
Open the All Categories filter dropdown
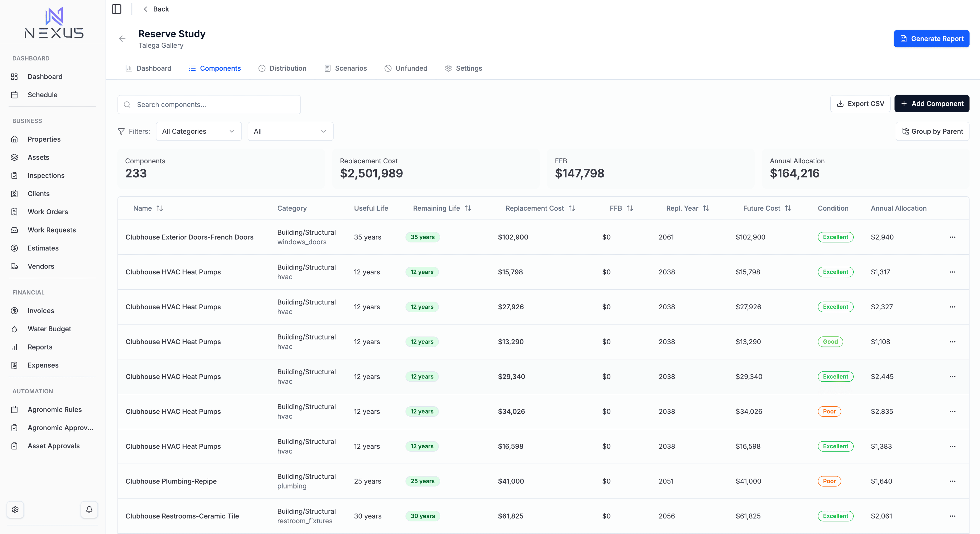pyautogui.click(x=199, y=131)
